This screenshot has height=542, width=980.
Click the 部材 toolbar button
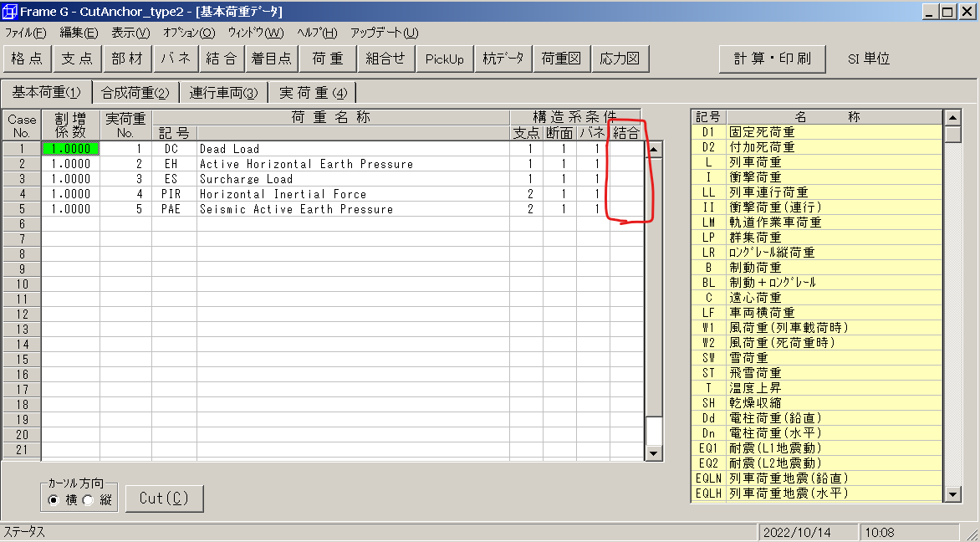[x=127, y=59]
